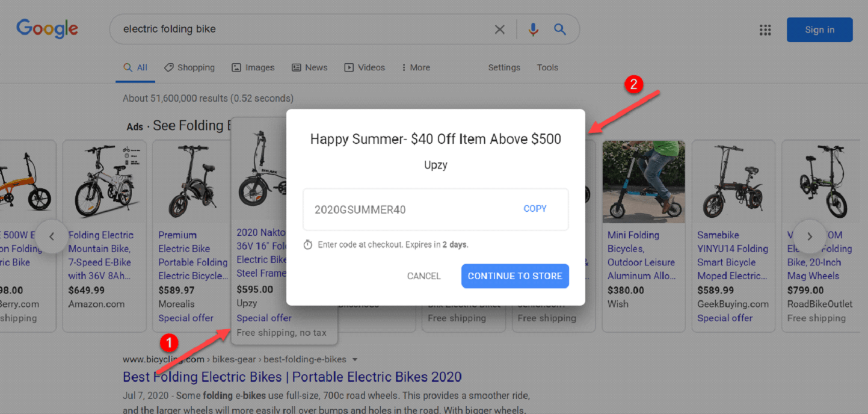The width and height of the screenshot is (868, 414).
Task: Click the Upzy store name in dialog
Action: (436, 165)
